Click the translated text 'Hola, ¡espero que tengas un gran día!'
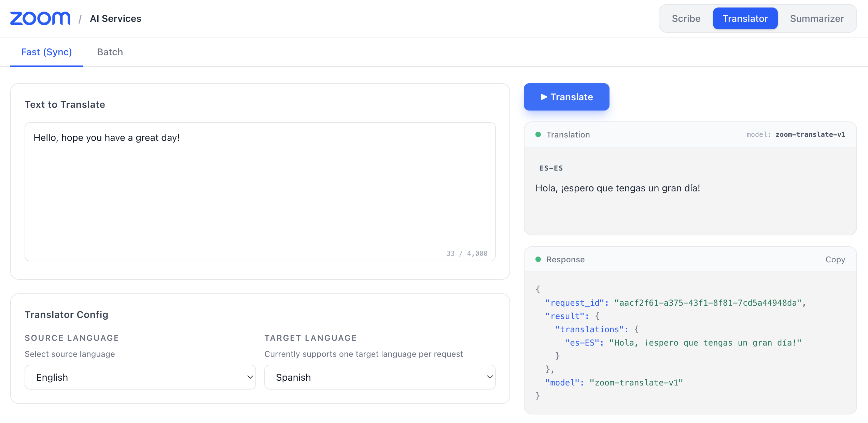This screenshot has width=868, height=423. point(618,188)
